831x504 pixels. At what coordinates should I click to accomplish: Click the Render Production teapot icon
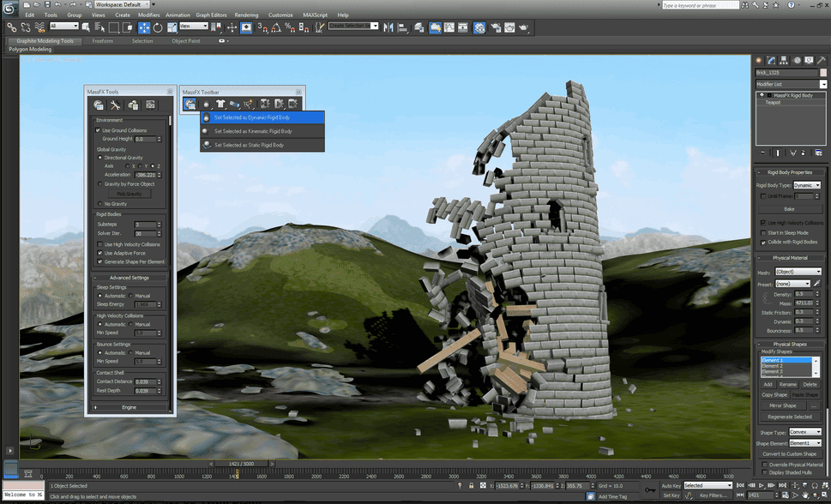pos(523,27)
